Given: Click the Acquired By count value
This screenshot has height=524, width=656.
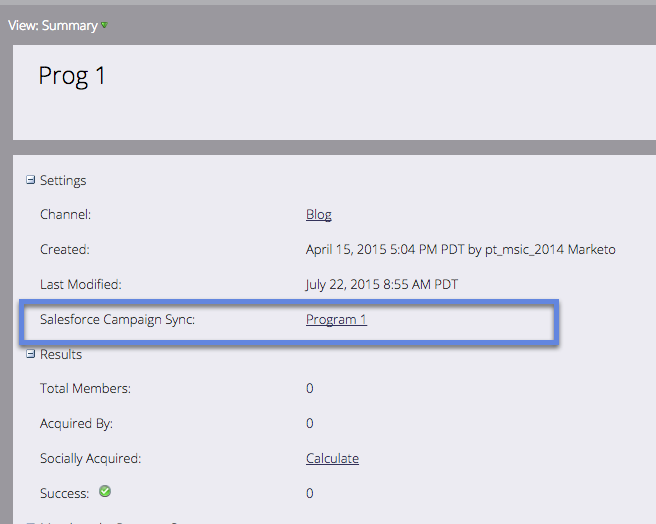Looking at the screenshot, I should [310, 423].
